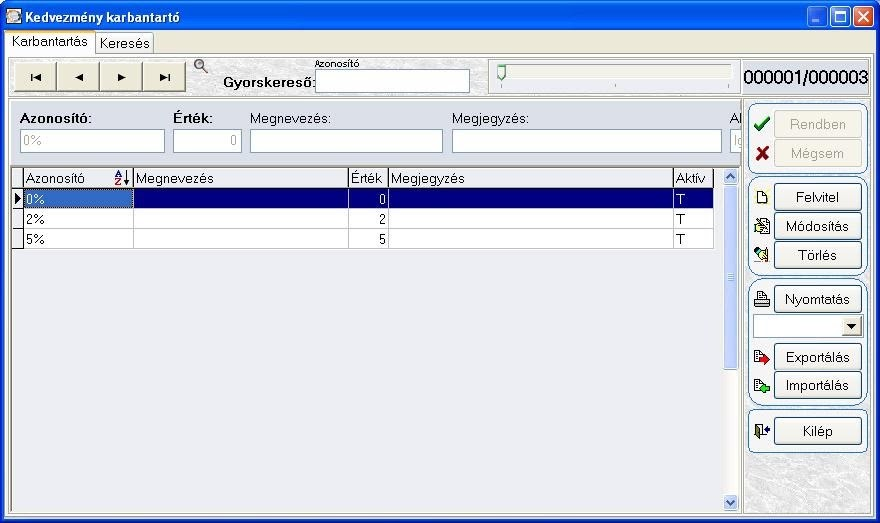The image size is (880, 523).
Task: Sort by Azonosító column A-Z icon
Action: tap(122, 178)
